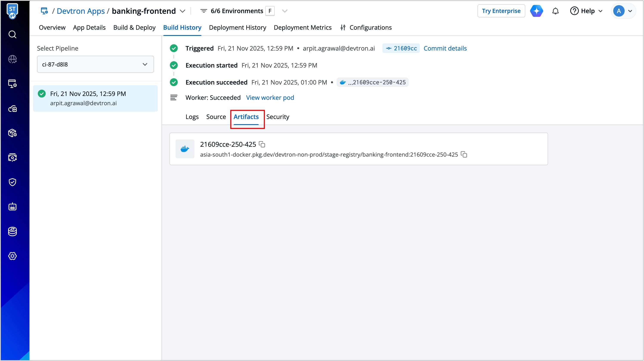Copy the full docker image URL
Screen dimensions: 644x361
(x=464, y=154)
